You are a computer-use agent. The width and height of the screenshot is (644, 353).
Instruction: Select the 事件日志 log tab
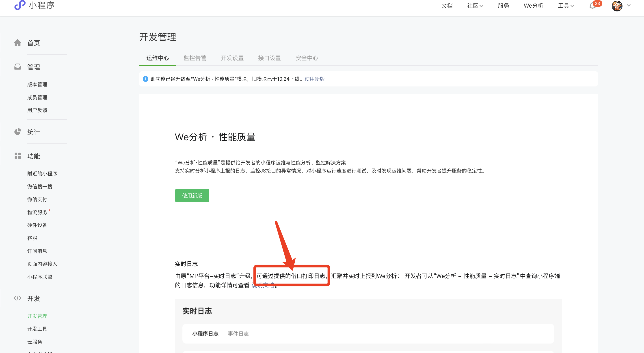click(x=238, y=334)
